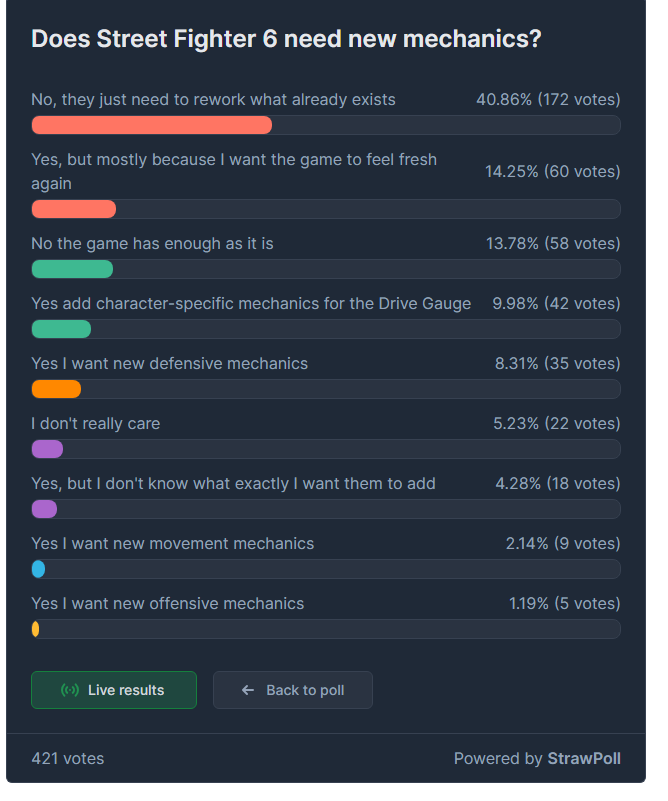Screen dimensions: 668x801
Task: Click the 'Yes I want new defensive mechanics' label
Action: [x=170, y=364]
